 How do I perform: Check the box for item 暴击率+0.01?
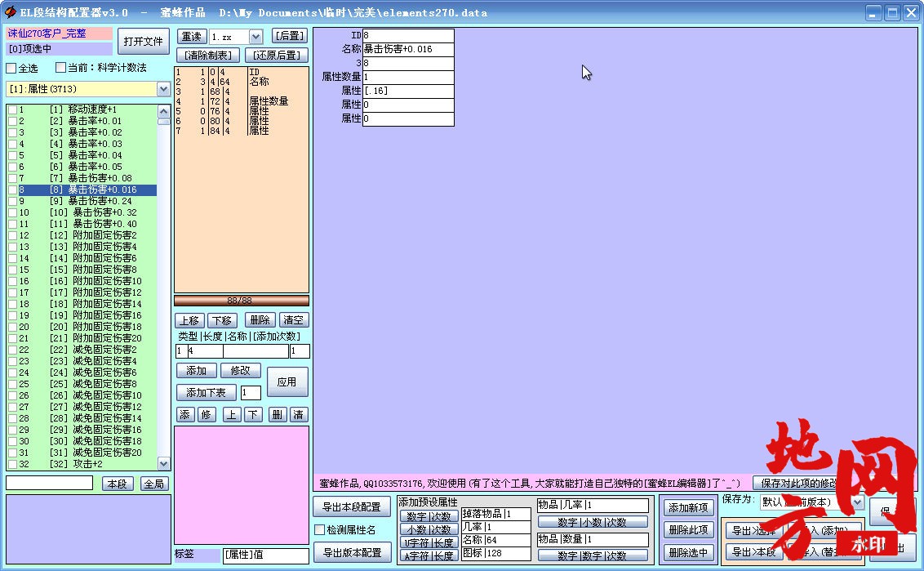(12, 121)
